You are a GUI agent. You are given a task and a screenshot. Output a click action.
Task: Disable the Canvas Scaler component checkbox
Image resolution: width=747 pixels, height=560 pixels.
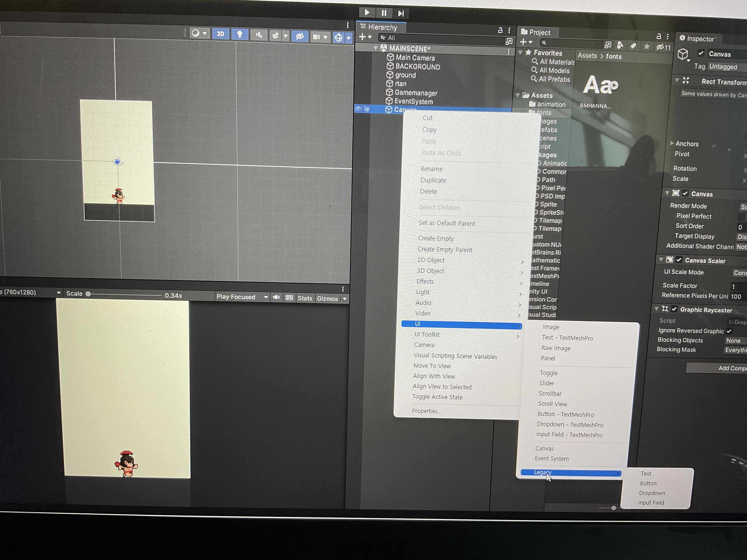(x=679, y=260)
